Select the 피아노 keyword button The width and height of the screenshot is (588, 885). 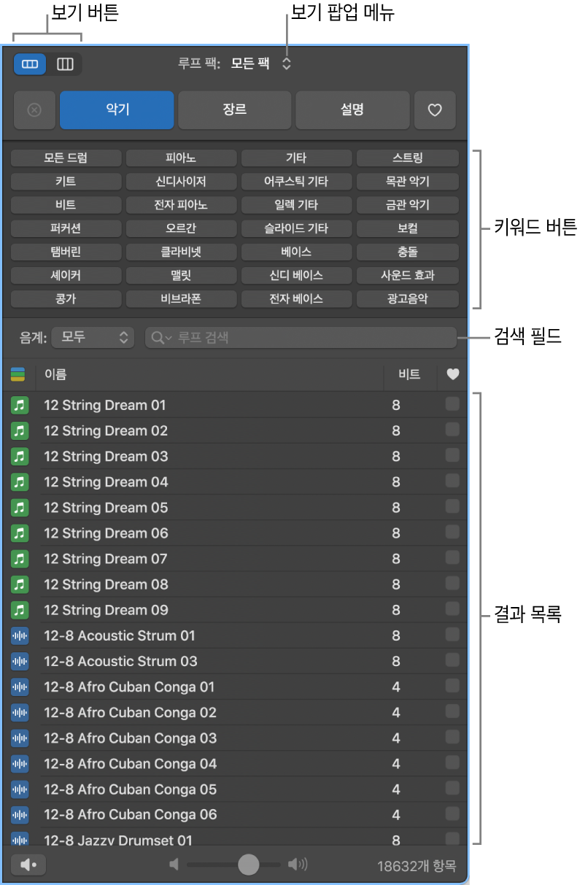[x=181, y=158]
